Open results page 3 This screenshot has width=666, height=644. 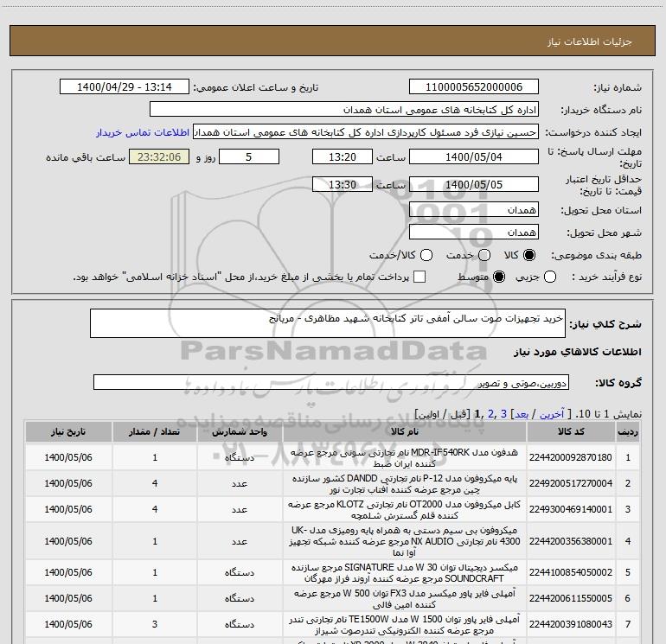(x=503, y=414)
